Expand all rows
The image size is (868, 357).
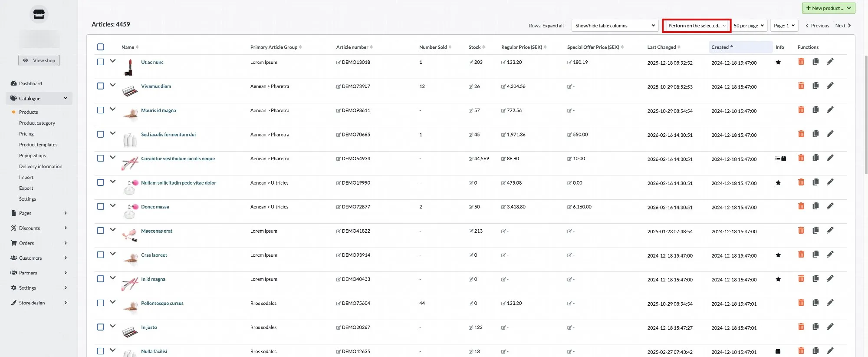[553, 26]
